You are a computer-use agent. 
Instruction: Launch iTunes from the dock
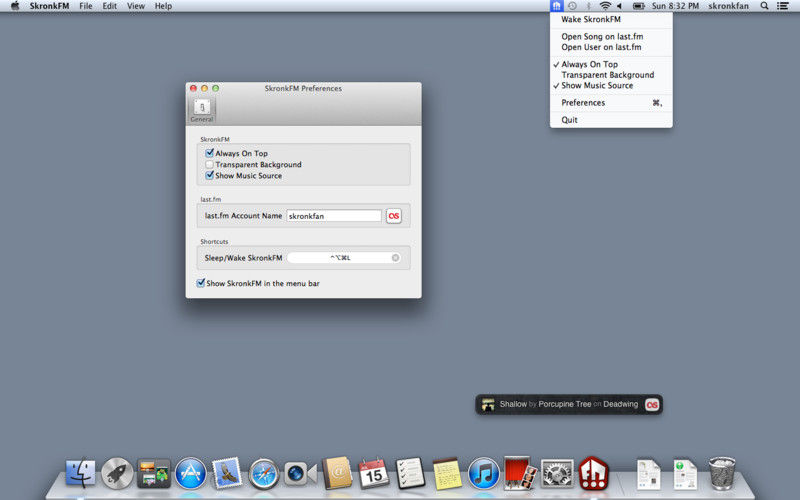click(x=484, y=473)
